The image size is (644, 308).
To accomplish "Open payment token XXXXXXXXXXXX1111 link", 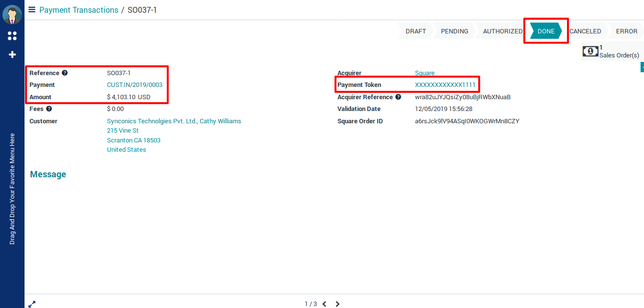I will point(445,85).
